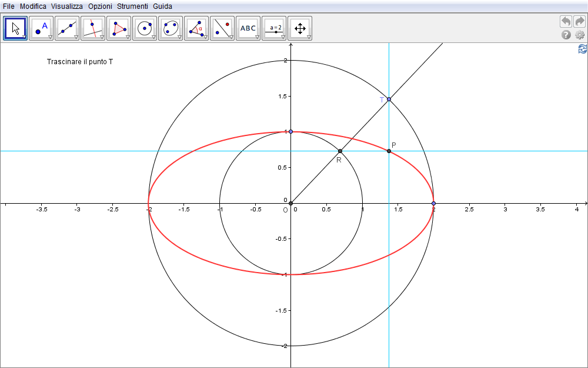Choose the Angle measurement tool
This screenshot has height=368, width=588.
[196, 28]
